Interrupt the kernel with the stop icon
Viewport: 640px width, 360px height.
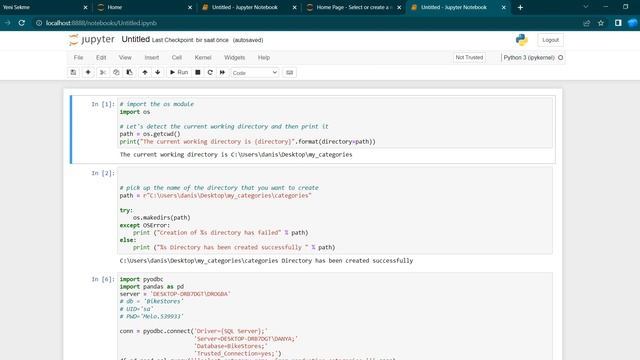[198, 73]
